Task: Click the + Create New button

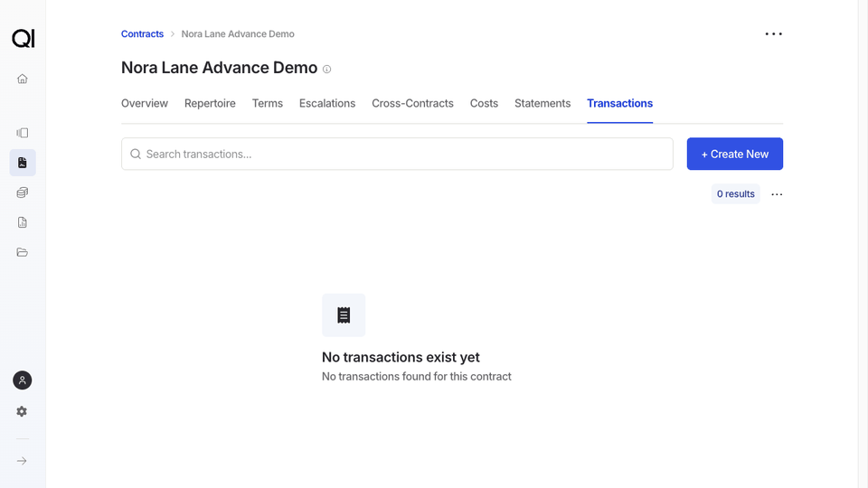Action: click(734, 154)
